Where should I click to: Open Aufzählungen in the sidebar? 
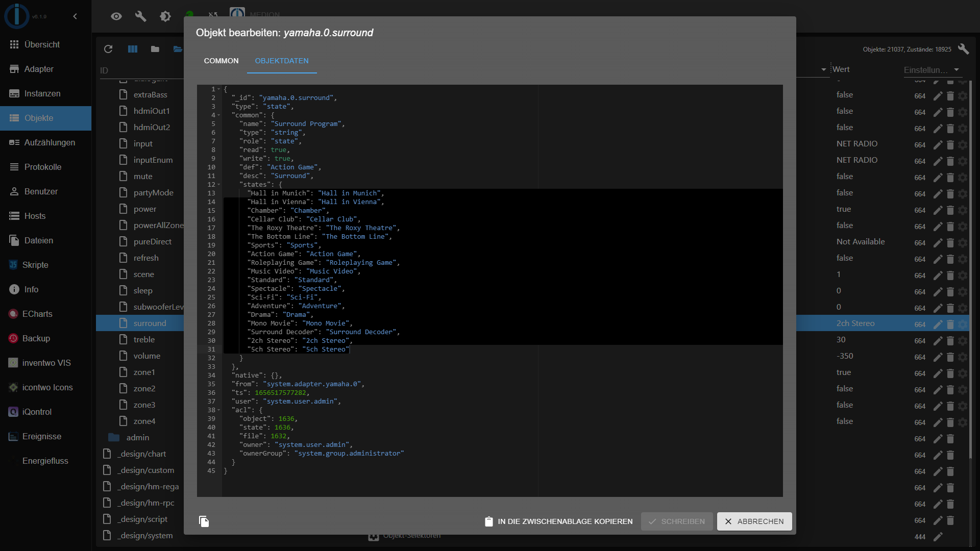point(46,142)
